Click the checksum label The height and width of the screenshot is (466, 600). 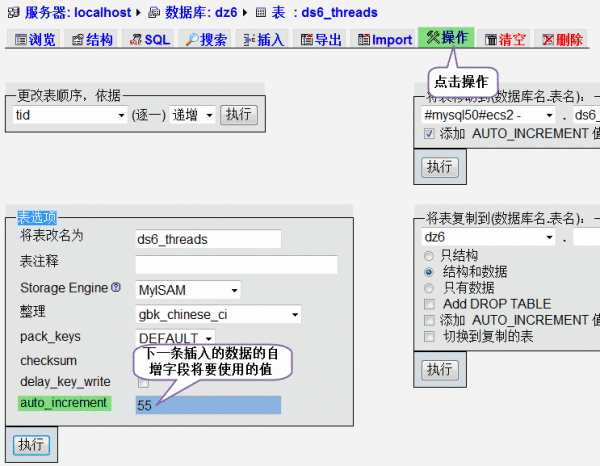(x=49, y=360)
